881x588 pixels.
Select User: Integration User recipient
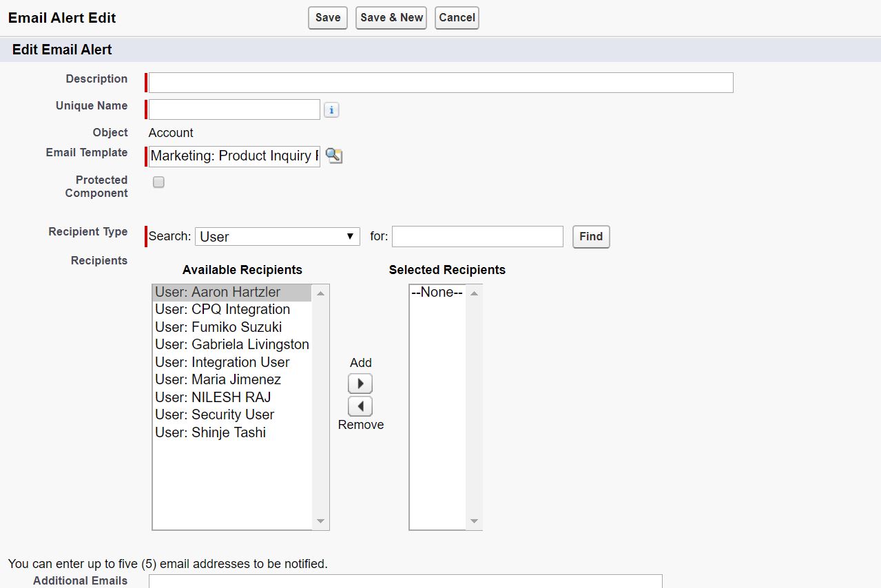(232, 362)
